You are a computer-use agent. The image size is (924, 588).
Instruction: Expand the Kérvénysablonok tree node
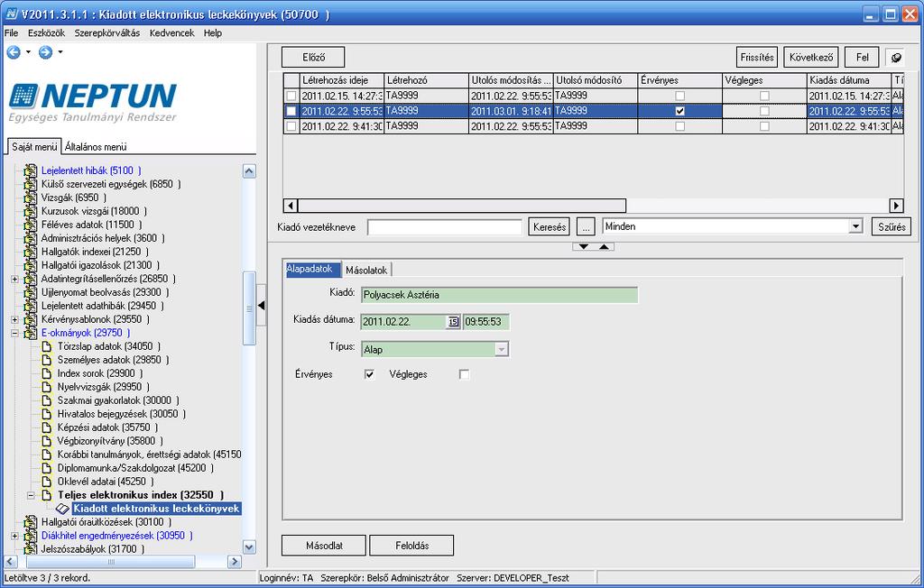(x=14, y=320)
